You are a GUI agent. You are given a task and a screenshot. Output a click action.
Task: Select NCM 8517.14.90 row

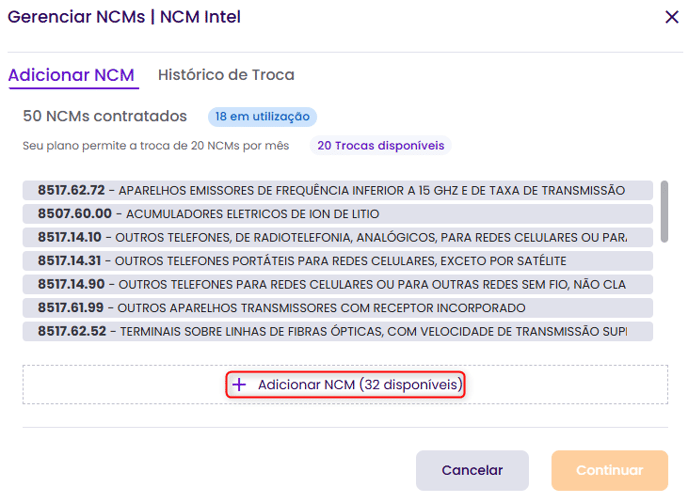click(x=338, y=285)
